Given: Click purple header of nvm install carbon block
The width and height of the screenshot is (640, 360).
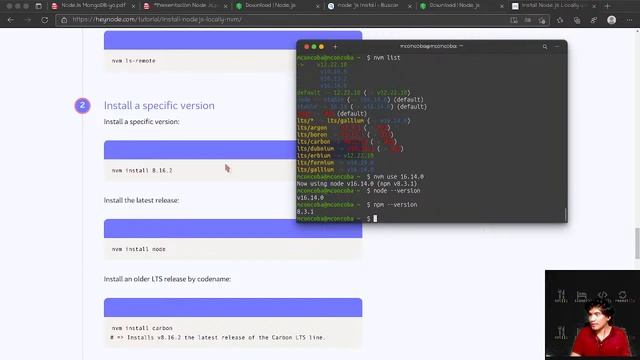Looking at the screenshot, I should click(x=233, y=307).
